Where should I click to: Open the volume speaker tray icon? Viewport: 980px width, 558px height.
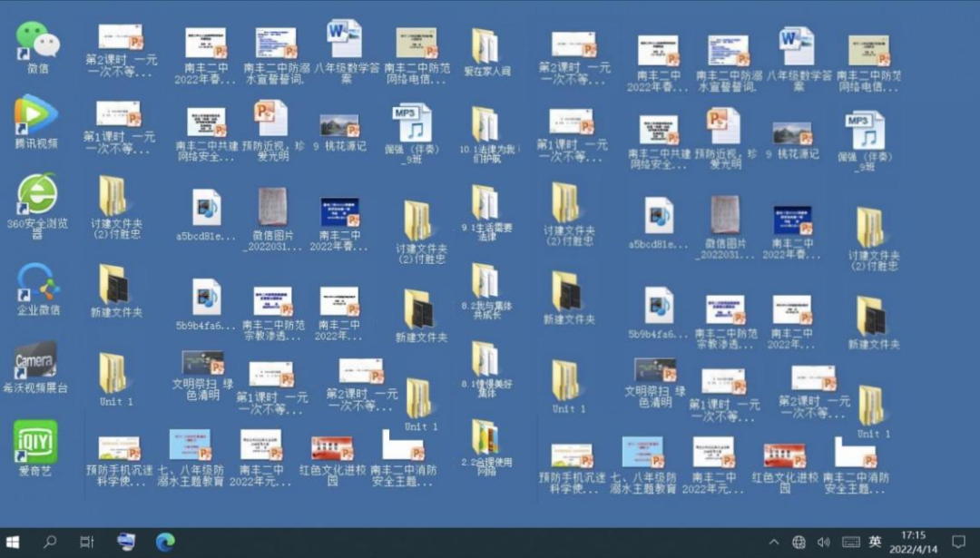coord(824,542)
